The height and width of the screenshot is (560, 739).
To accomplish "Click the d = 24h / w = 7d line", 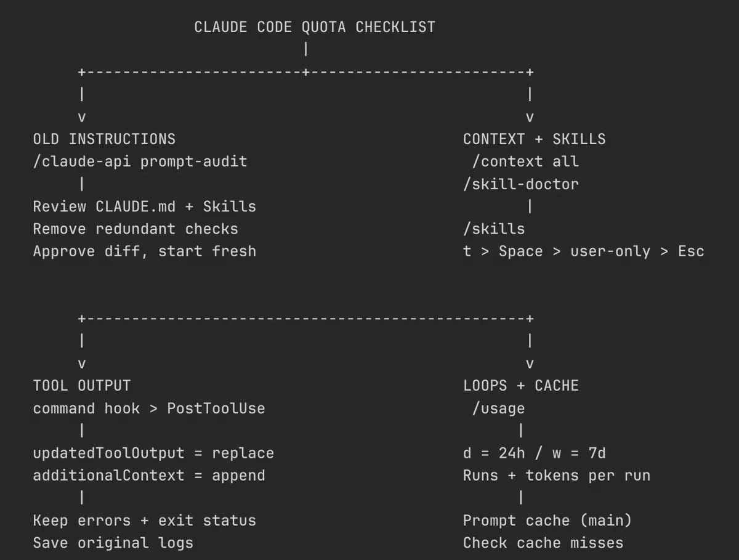I will [535, 453].
